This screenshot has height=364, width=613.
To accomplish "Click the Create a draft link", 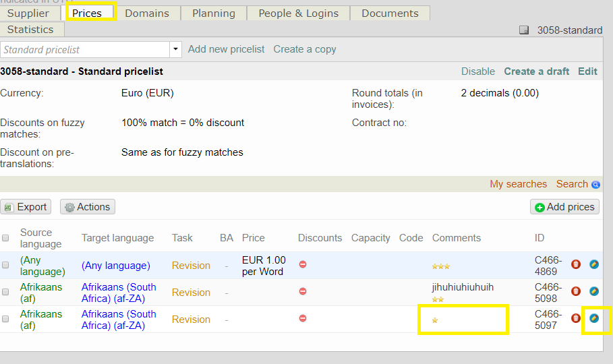I will tap(536, 71).
